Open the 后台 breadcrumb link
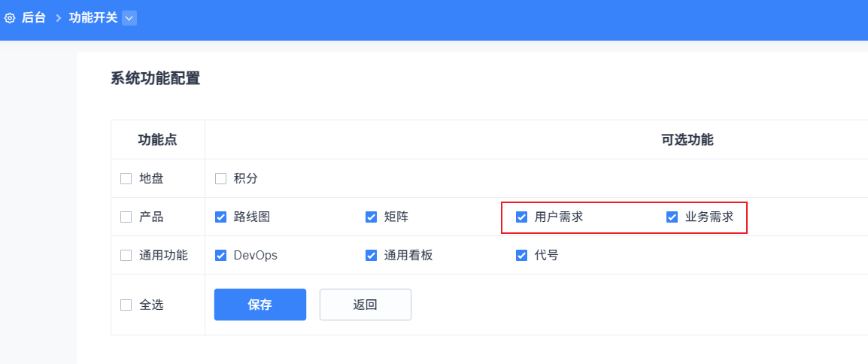Screen dimensions: 868x364 (33, 17)
